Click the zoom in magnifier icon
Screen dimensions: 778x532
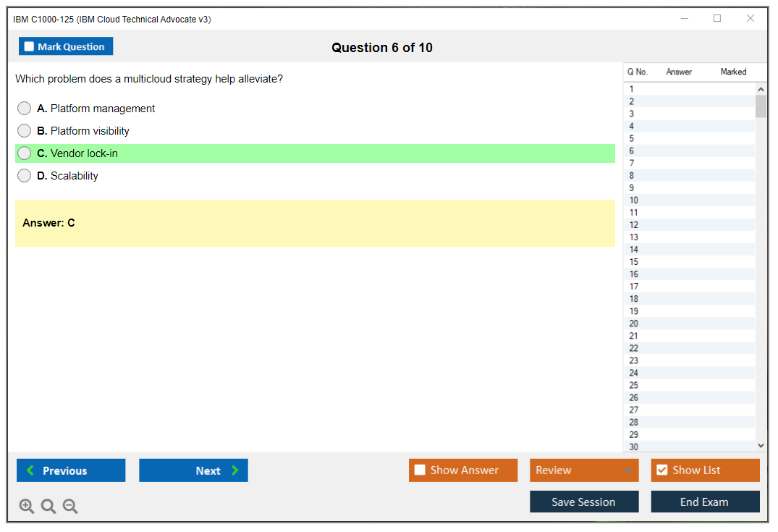click(x=27, y=507)
